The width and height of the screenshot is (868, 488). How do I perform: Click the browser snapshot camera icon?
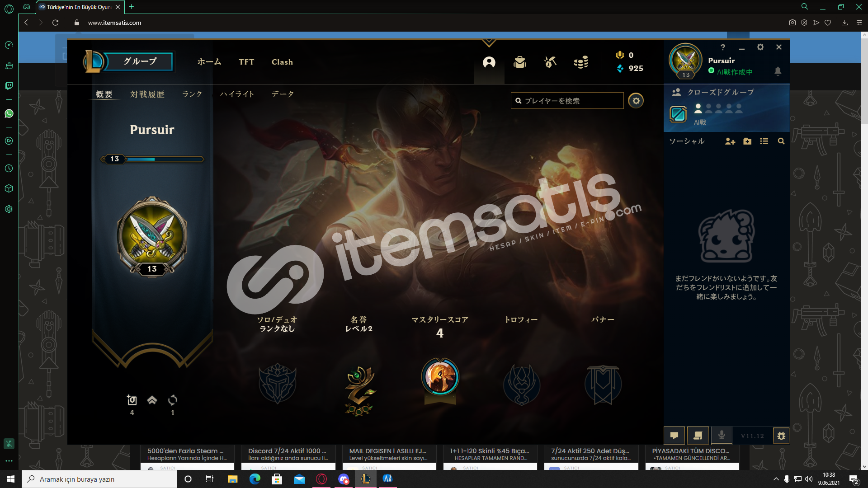(x=792, y=23)
